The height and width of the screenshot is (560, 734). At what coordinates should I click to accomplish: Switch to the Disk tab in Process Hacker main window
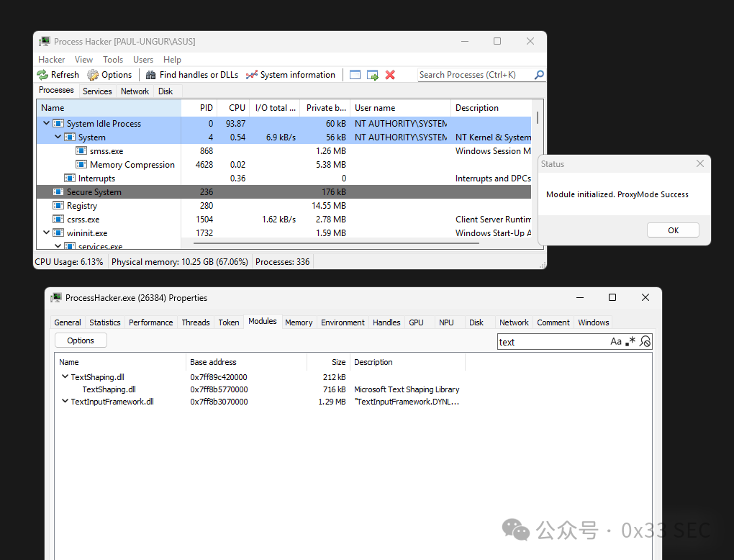(x=166, y=91)
